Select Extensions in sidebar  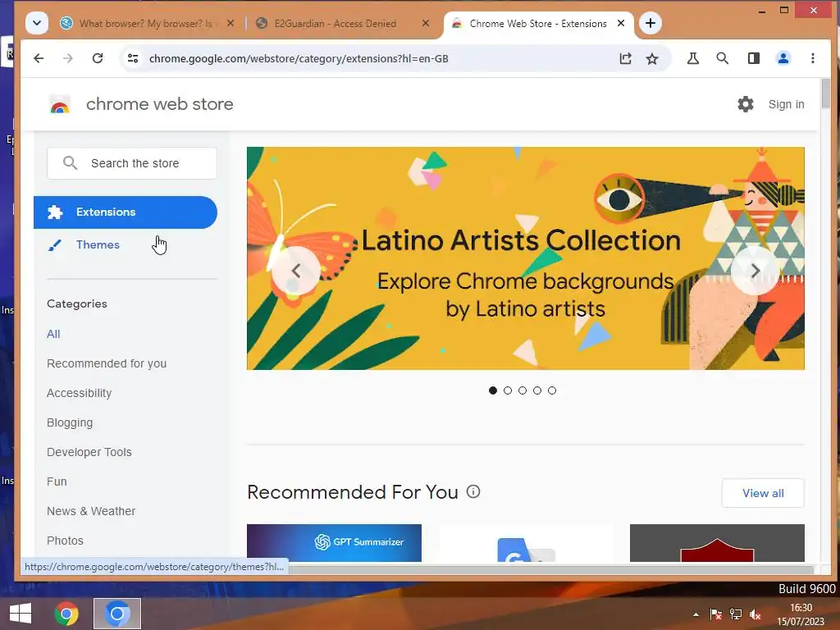(126, 212)
